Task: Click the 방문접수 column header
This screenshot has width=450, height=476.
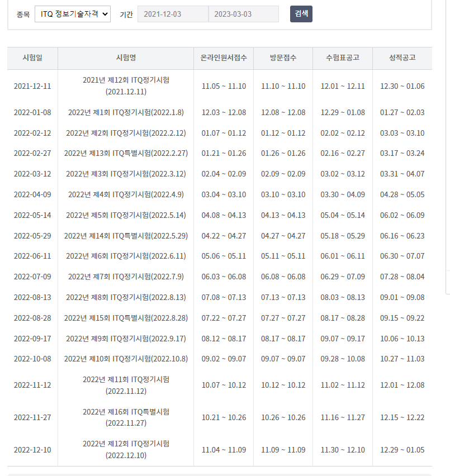Action: [x=283, y=58]
